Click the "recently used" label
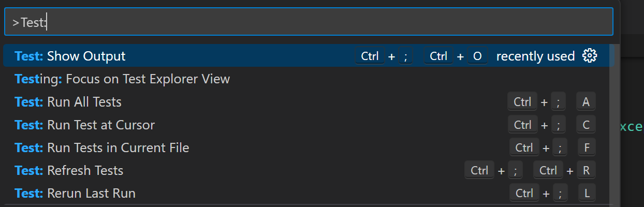This screenshot has width=644, height=207. pyautogui.click(x=535, y=56)
